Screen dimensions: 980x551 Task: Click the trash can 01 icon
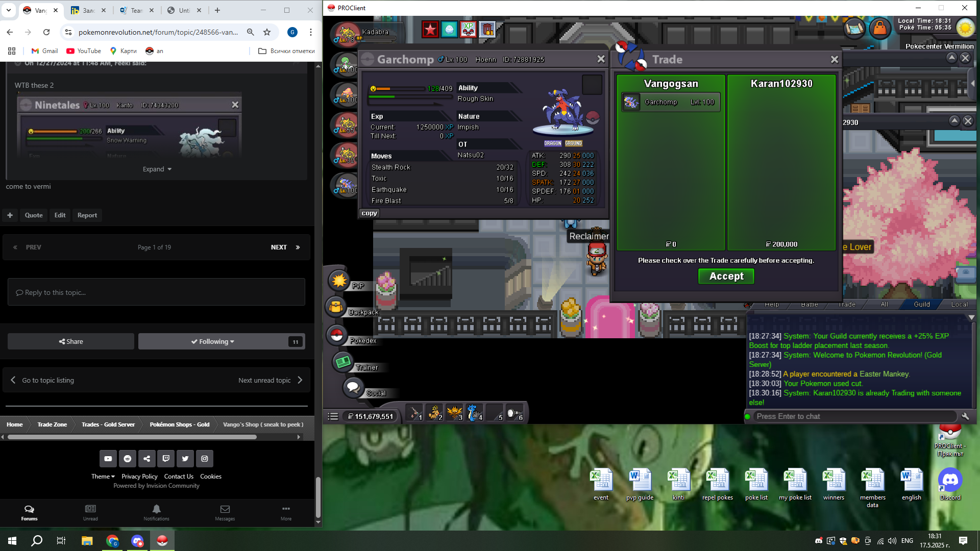pos(487,30)
